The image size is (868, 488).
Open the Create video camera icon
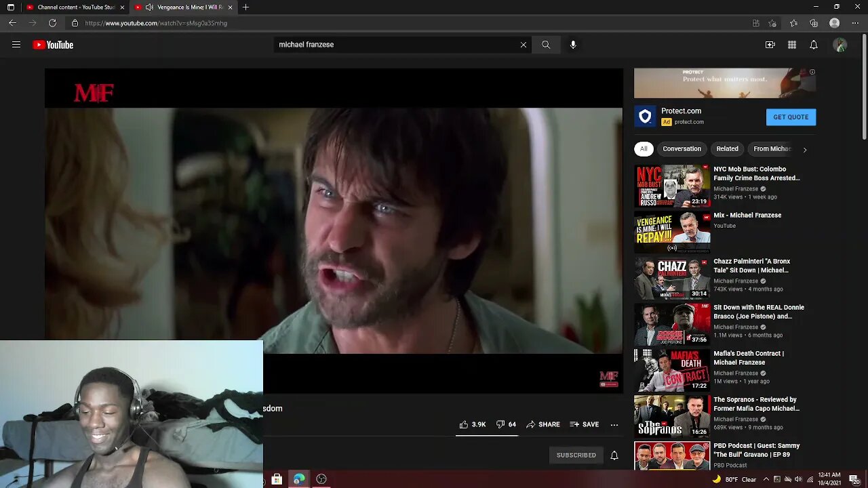pos(770,45)
